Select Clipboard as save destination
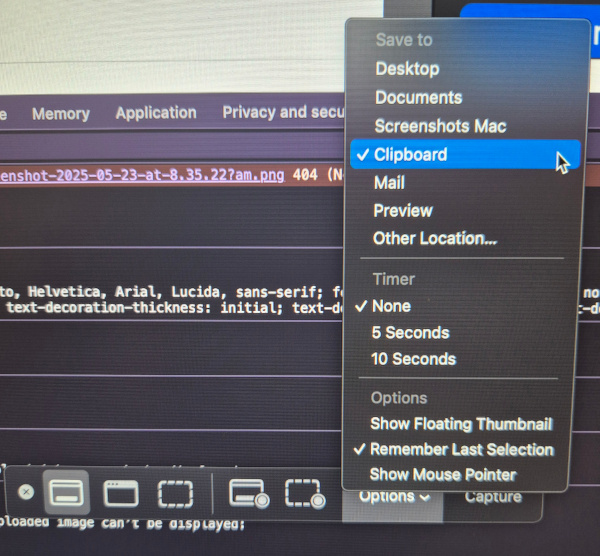 tap(465, 154)
